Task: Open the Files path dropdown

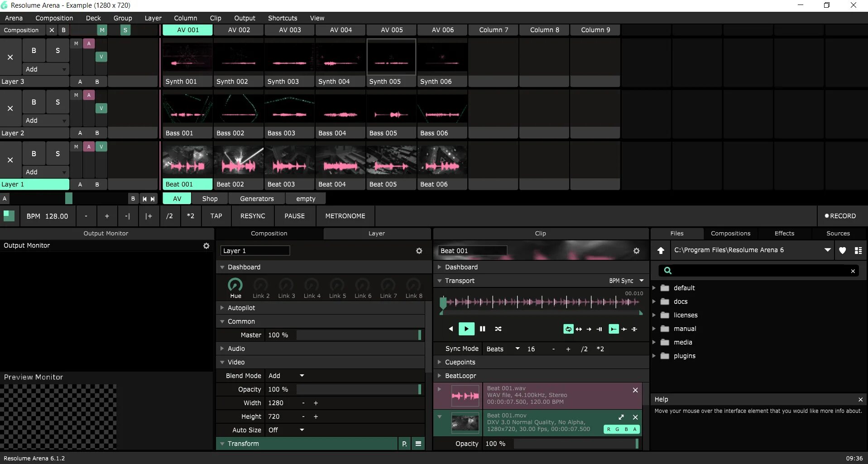Action: pyautogui.click(x=828, y=250)
